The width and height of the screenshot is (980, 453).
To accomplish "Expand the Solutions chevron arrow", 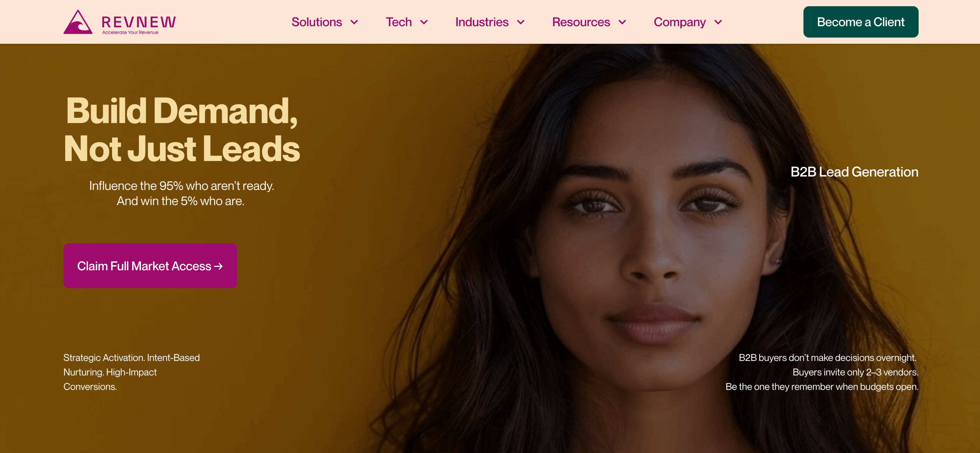I will pyautogui.click(x=354, y=22).
